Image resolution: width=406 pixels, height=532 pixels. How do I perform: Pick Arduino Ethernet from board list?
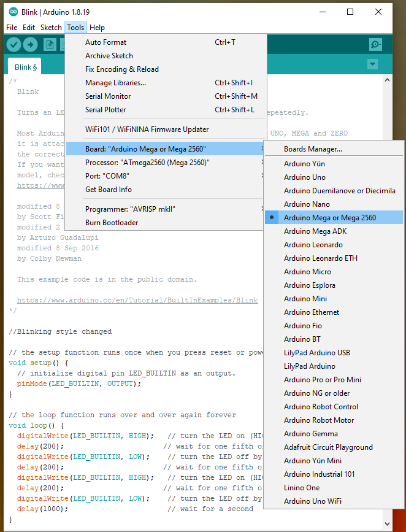(x=334, y=312)
